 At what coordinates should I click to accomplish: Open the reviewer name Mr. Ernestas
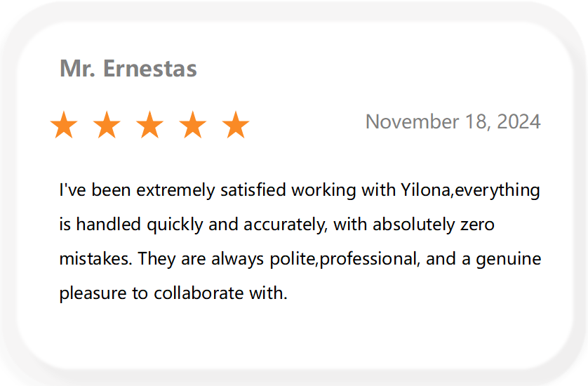(x=128, y=69)
